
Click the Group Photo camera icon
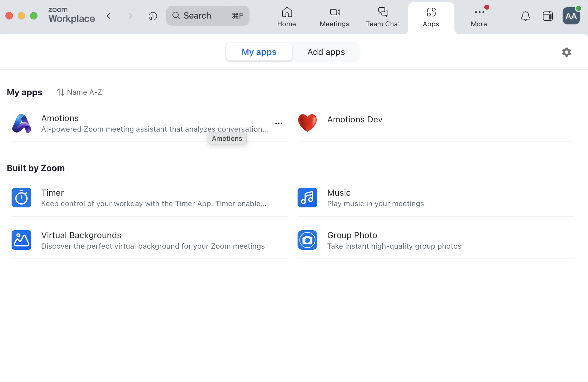(307, 240)
